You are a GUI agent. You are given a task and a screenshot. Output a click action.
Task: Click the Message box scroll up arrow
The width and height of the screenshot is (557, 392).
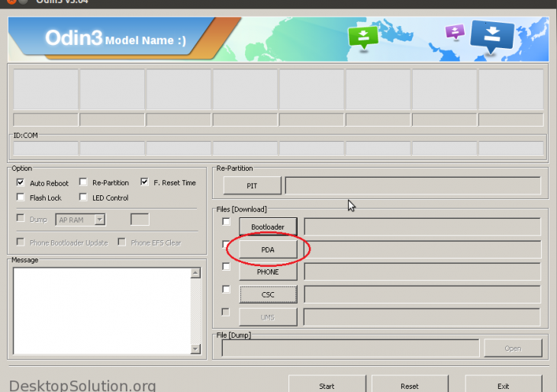[195, 273]
